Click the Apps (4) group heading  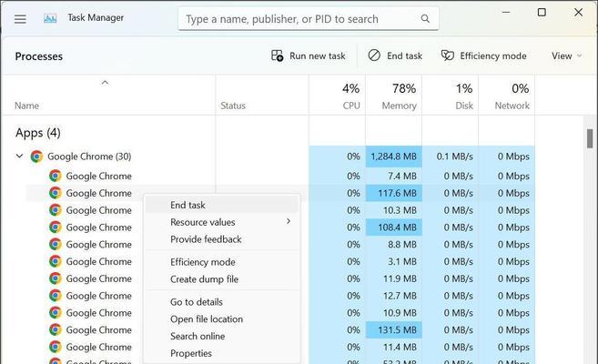point(37,133)
